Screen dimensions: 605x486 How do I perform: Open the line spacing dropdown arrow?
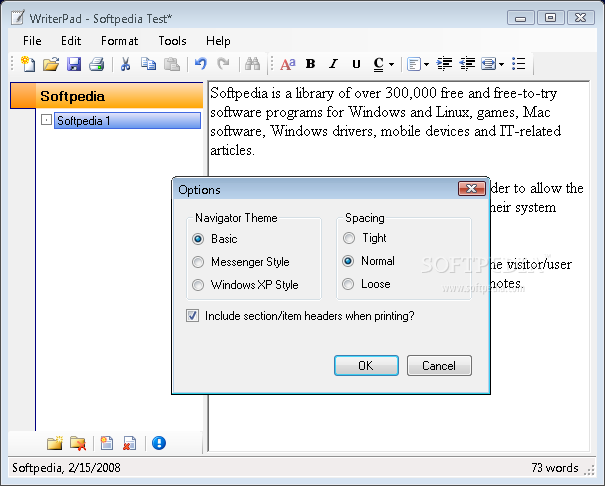click(x=501, y=64)
